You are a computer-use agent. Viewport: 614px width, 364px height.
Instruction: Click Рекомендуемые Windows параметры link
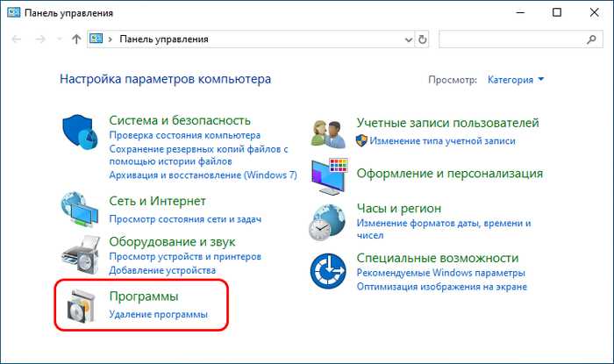pyautogui.click(x=441, y=273)
